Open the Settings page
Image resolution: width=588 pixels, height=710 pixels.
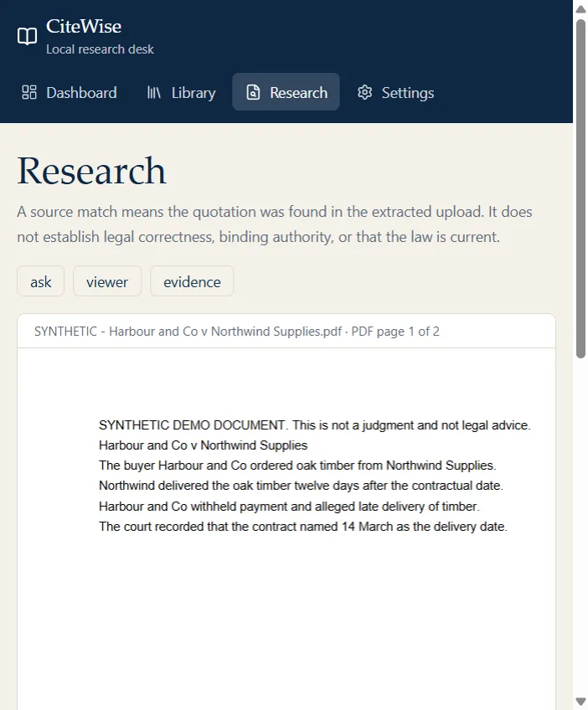(395, 92)
